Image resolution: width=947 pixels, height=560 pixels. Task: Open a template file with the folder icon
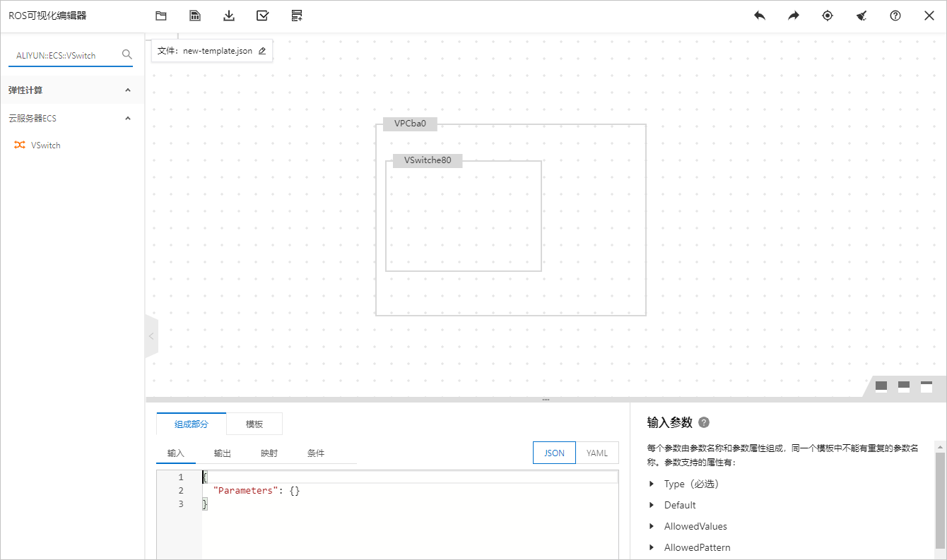161,16
